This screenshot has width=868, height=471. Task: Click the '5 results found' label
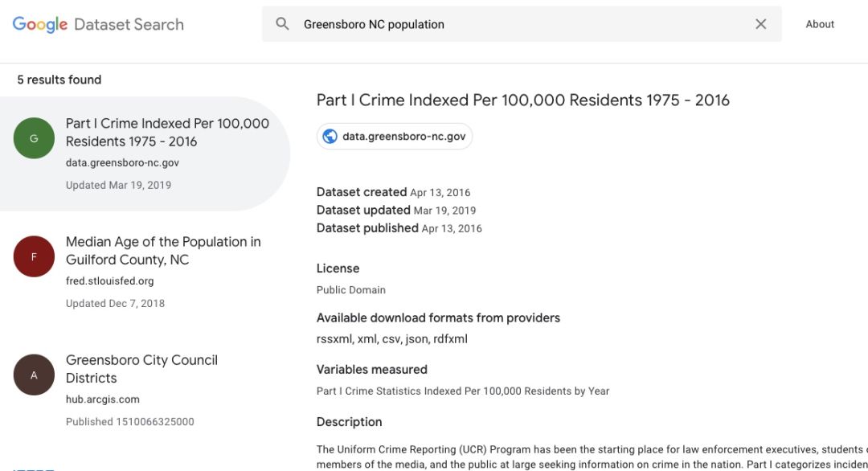59,80
